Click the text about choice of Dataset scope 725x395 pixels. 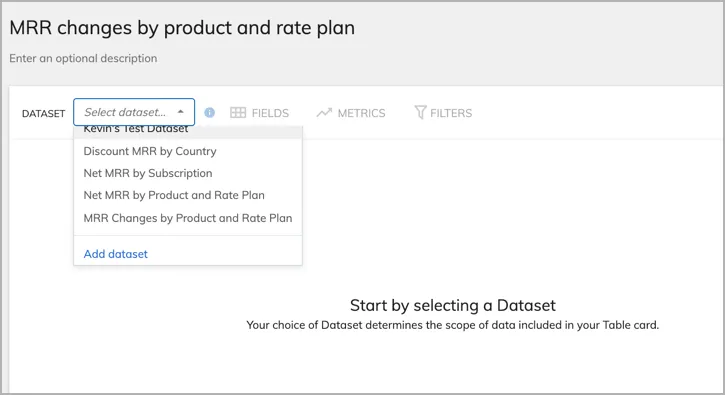coord(453,325)
